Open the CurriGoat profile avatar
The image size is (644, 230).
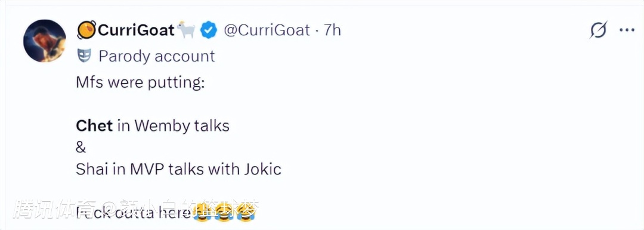44,40
